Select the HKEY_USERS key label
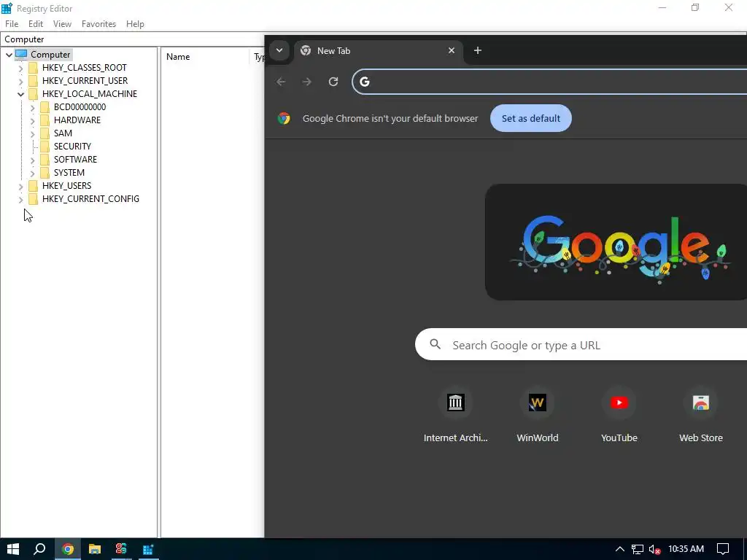This screenshot has width=747, height=560. point(66,186)
